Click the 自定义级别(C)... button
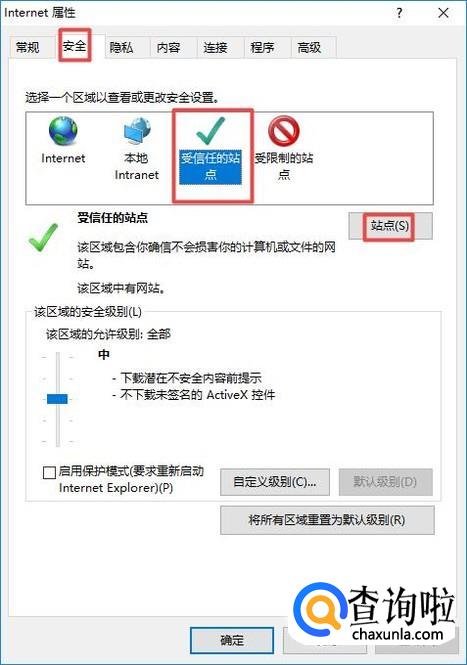Image resolution: width=467 pixels, height=665 pixels. coord(275,482)
